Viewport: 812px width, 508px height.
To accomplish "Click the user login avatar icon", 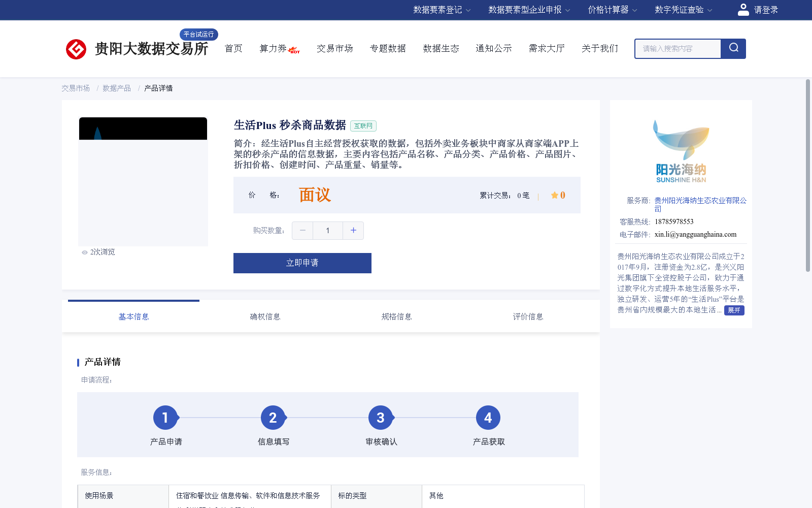I will (743, 10).
